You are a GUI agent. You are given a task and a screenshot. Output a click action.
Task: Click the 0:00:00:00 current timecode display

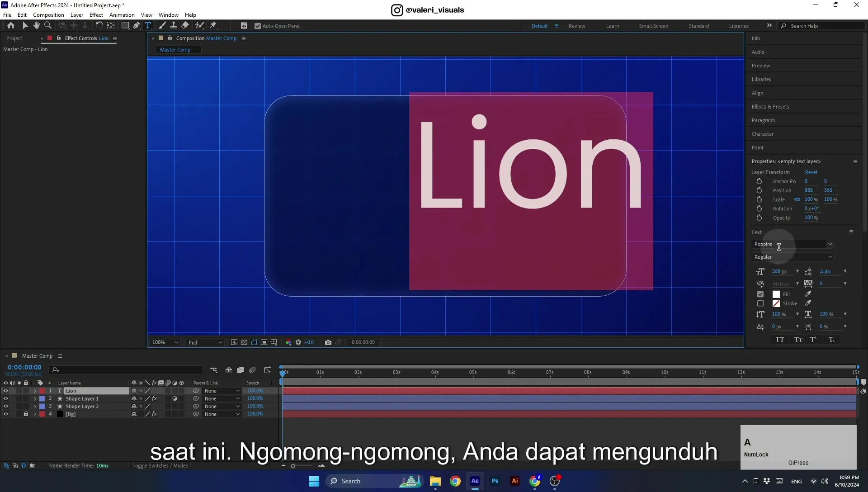[x=24, y=367]
